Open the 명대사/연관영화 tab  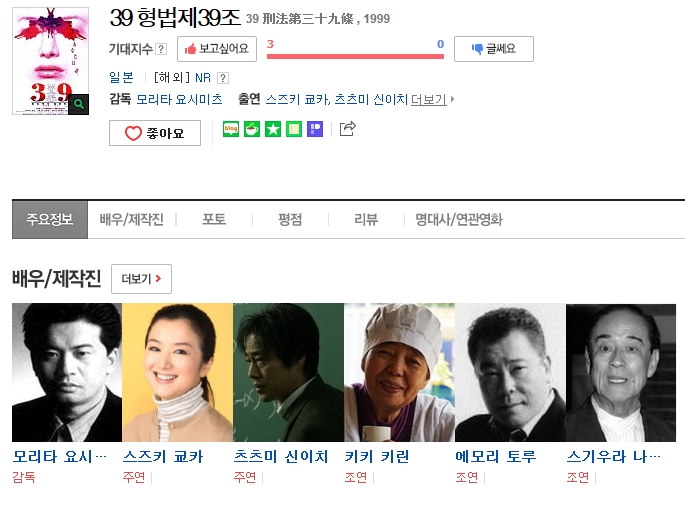pos(459,219)
